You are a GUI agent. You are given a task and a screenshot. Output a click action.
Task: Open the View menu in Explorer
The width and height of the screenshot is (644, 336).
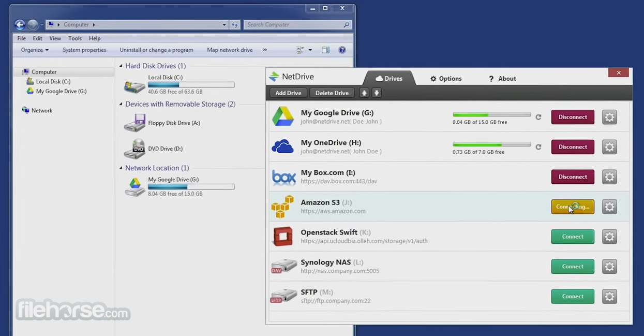[x=55, y=38]
